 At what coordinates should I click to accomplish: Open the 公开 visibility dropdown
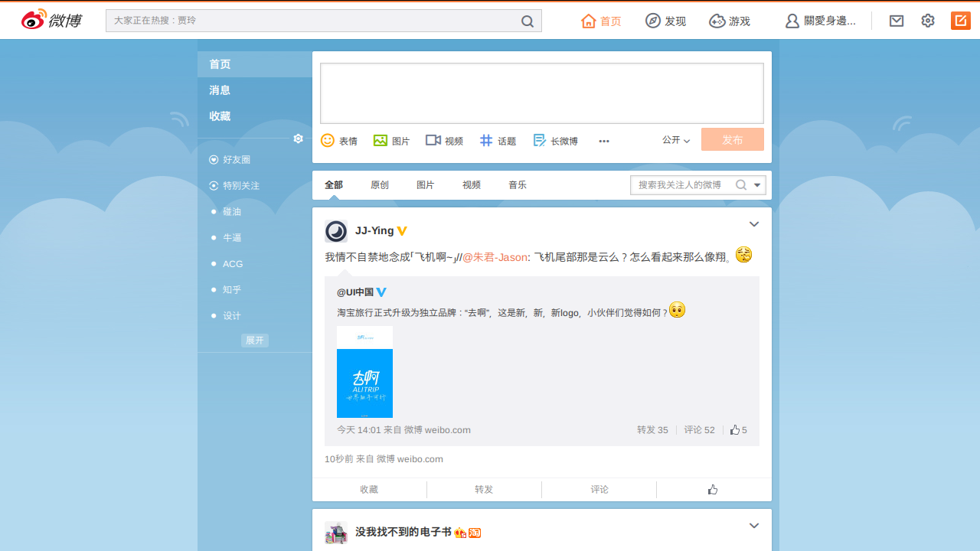coord(675,140)
